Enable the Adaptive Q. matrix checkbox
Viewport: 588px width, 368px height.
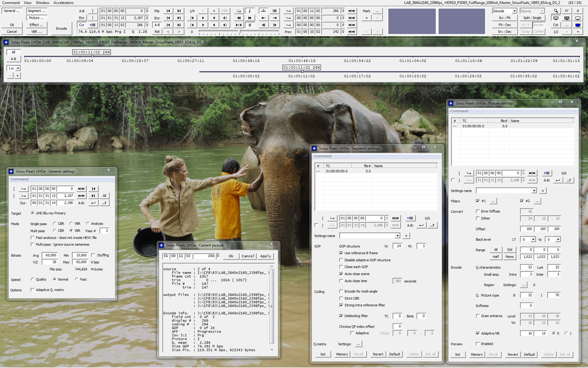point(32,290)
